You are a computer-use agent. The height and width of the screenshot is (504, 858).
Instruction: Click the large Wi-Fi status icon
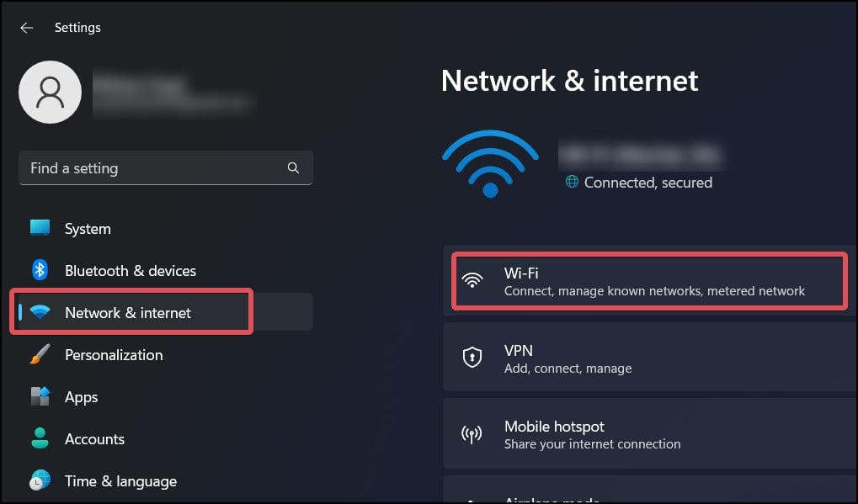point(490,163)
